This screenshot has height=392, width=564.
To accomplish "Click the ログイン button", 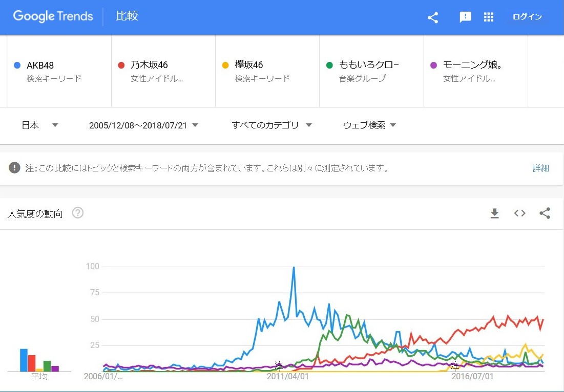I will tap(527, 17).
